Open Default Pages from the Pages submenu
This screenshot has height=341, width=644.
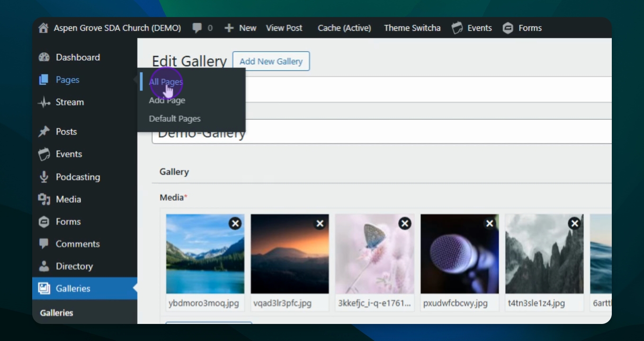pos(175,119)
